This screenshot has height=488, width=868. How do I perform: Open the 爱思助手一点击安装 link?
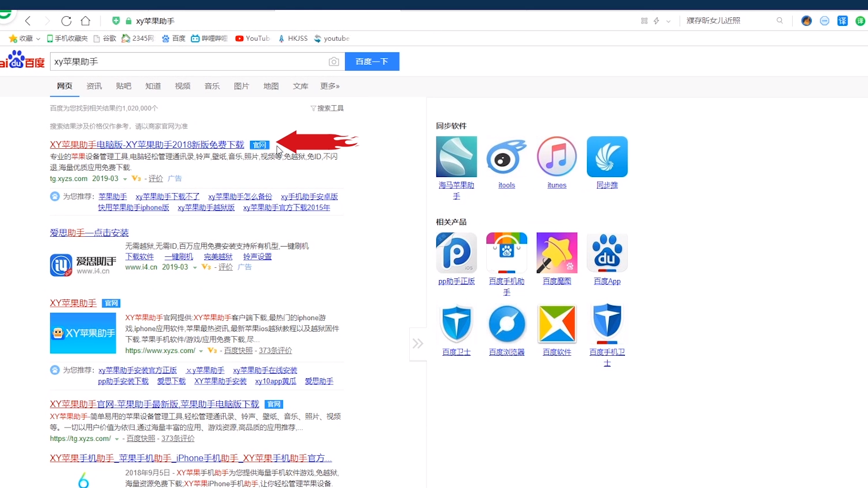click(x=89, y=233)
